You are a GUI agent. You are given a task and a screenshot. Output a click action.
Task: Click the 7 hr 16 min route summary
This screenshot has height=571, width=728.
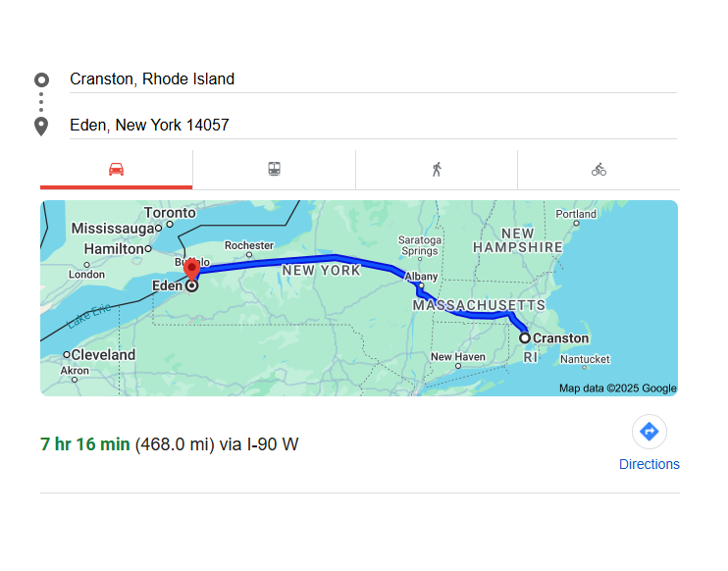(84, 444)
